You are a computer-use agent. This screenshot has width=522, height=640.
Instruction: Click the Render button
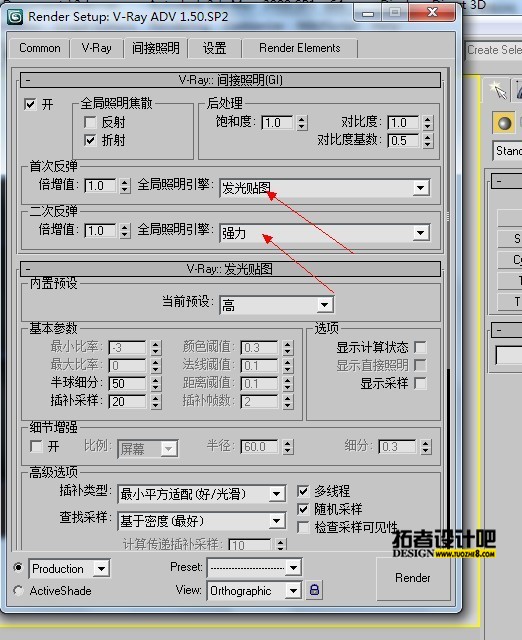pyautogui.click(x=412, y=578)
